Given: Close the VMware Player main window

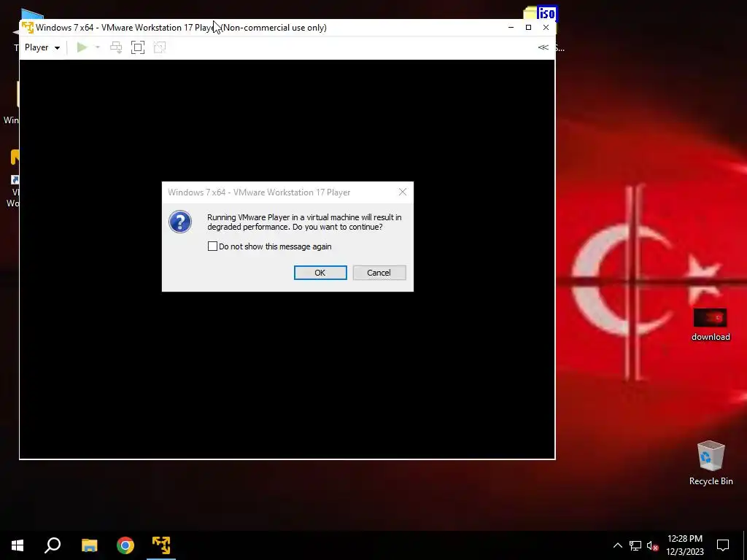Looking at the screenshot, I should (x=546, y=27).
